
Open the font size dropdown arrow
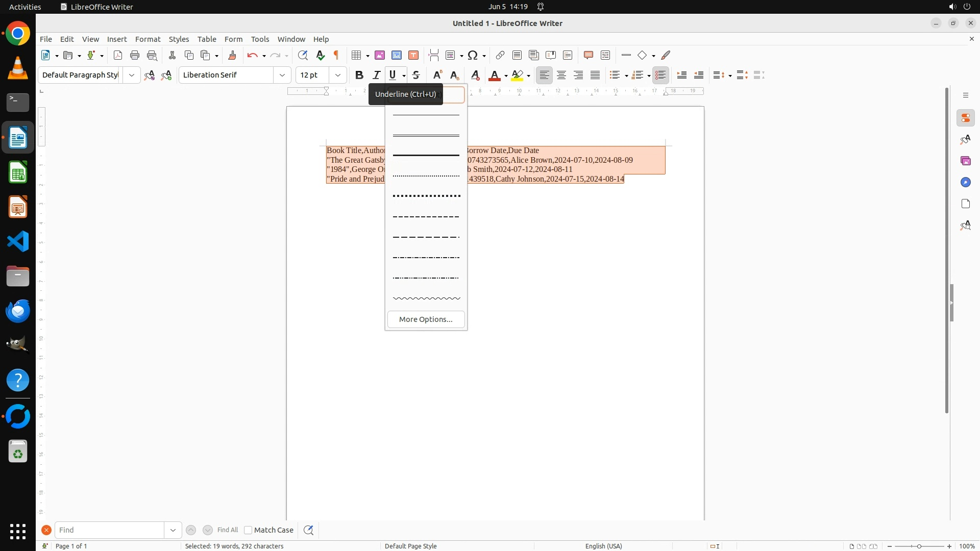pos(337,75)
